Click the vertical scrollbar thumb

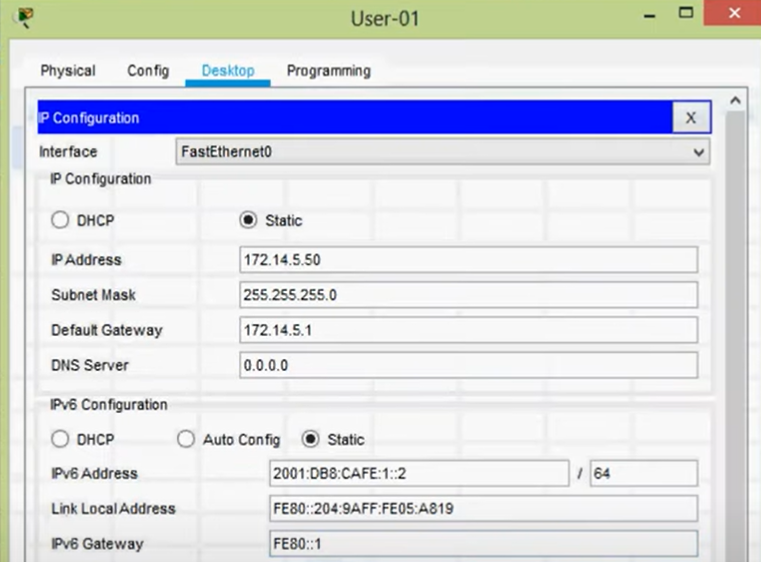[x=736, y=335]
